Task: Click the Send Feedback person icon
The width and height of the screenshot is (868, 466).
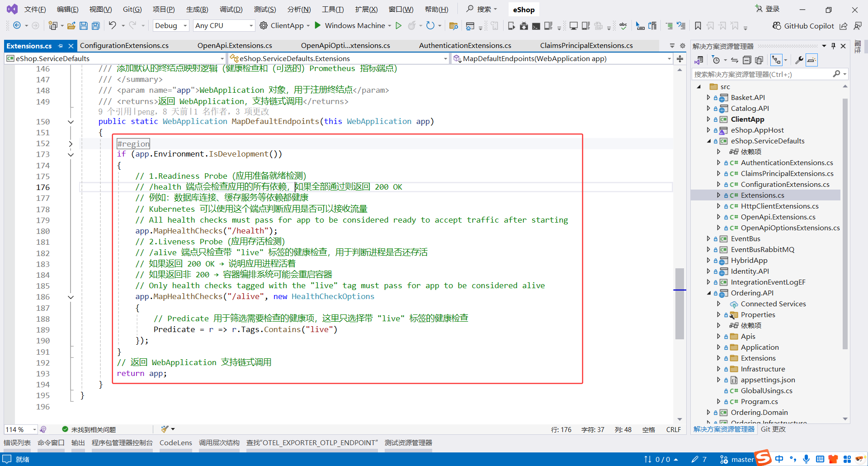Action: (857, 26)
